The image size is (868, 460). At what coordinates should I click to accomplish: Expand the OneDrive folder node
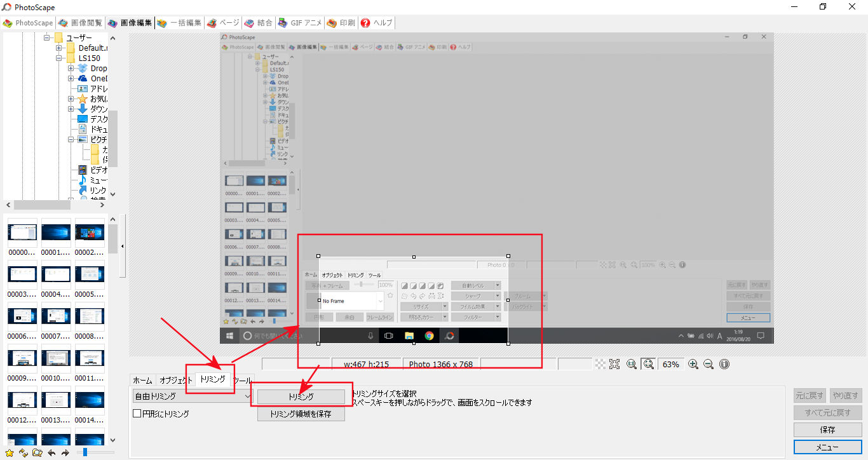pyautogui.click(x=71, y=78)
